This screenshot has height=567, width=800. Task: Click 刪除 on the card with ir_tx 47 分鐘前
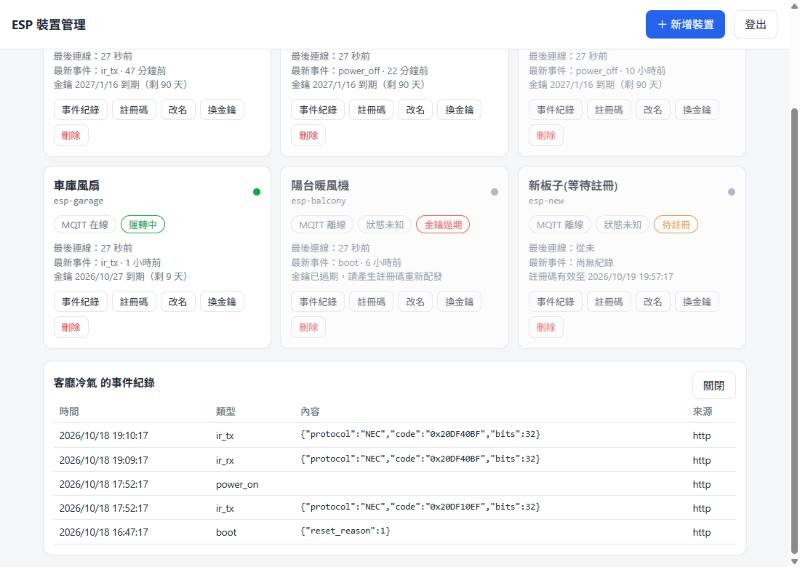point(71,135)
